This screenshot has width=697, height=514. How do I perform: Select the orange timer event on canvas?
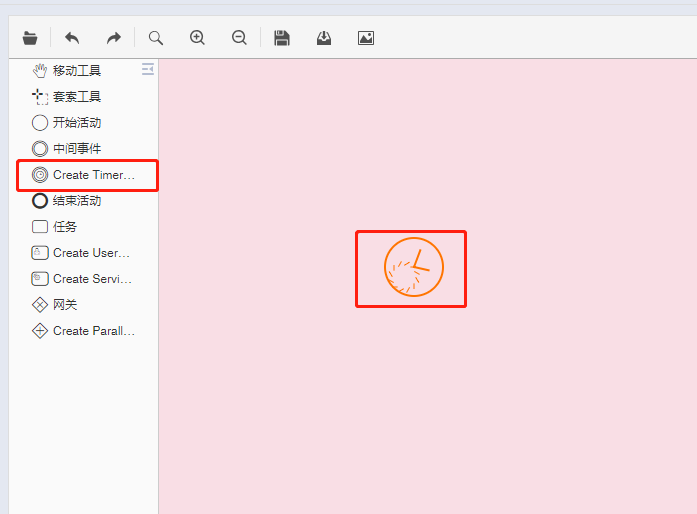414,267
